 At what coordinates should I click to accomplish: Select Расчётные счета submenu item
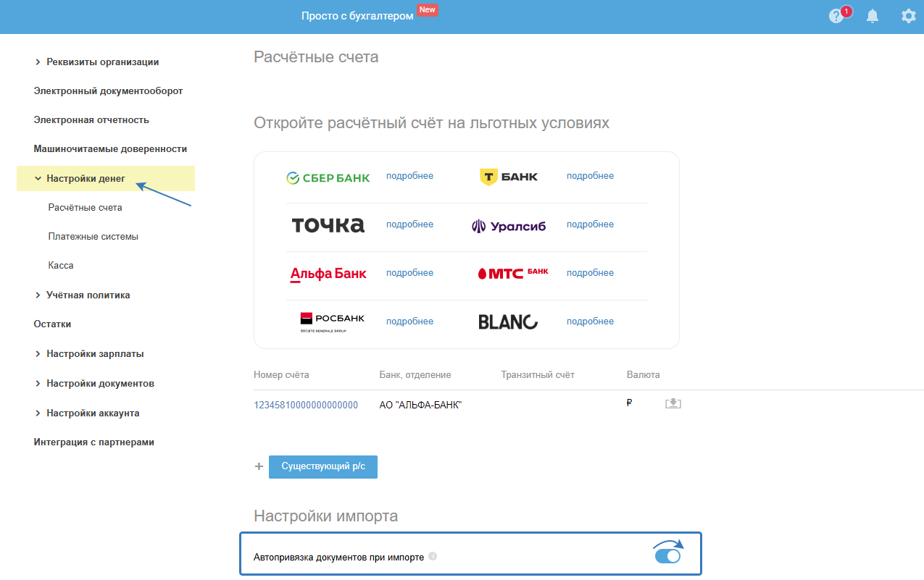(x=86, y=208)
